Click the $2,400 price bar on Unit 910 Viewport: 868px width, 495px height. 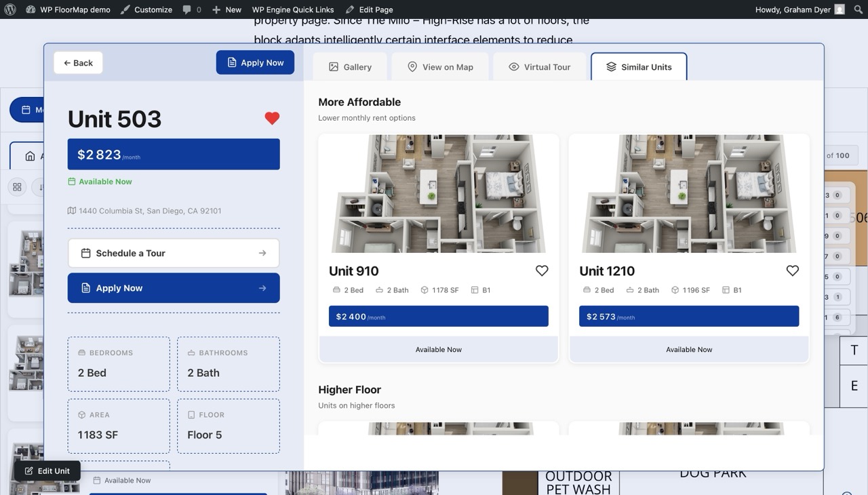[x=438, y=316]
